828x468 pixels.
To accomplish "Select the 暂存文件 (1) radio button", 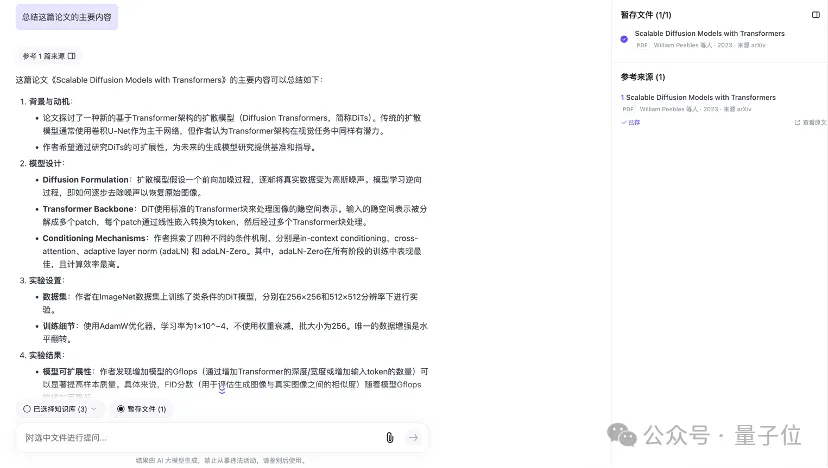I will [x=121, y=409].
